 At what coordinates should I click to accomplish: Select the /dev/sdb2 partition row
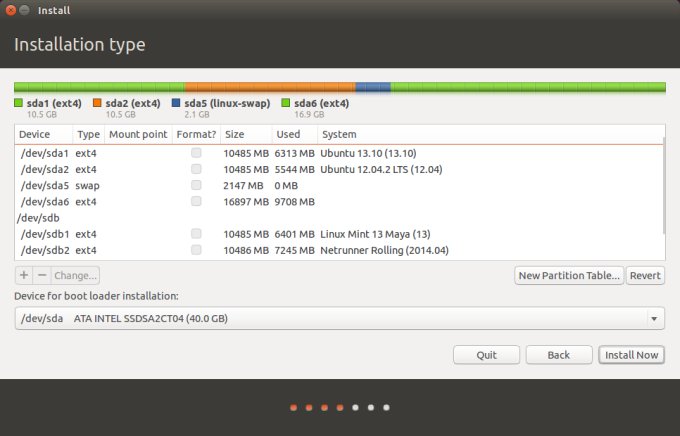[339, 250]
